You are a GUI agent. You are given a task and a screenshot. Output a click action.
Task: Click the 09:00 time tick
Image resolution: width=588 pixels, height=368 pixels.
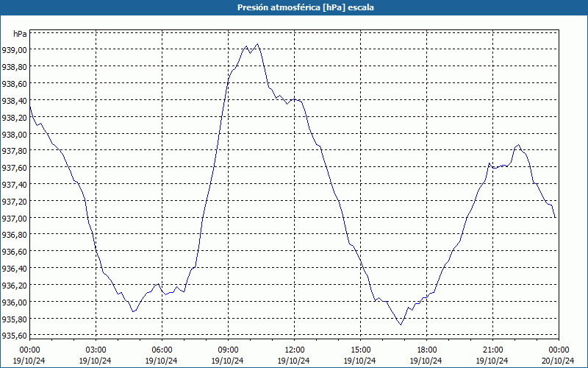pos(228,350)
